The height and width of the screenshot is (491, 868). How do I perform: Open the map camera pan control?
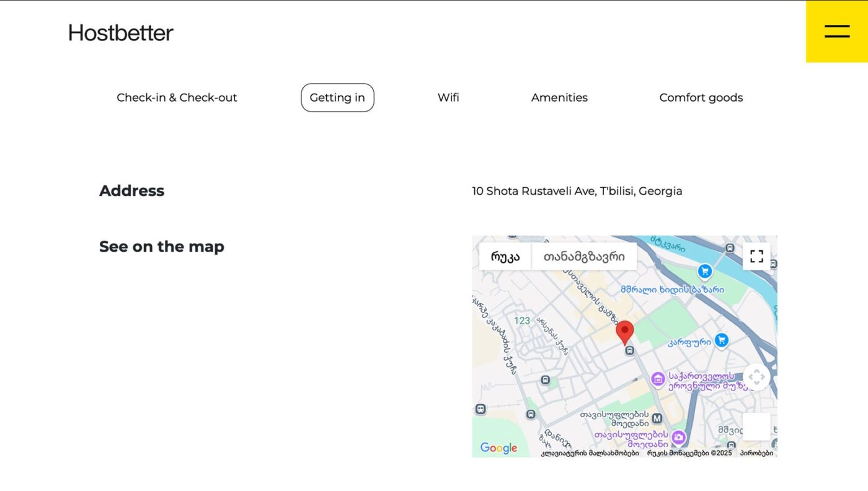tap(756, 377)
